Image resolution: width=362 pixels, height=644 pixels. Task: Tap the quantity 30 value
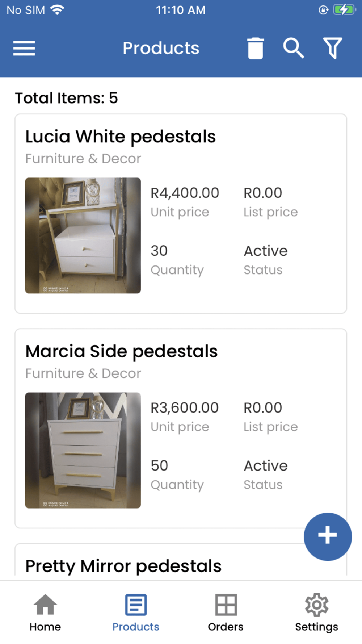point(159,251)
